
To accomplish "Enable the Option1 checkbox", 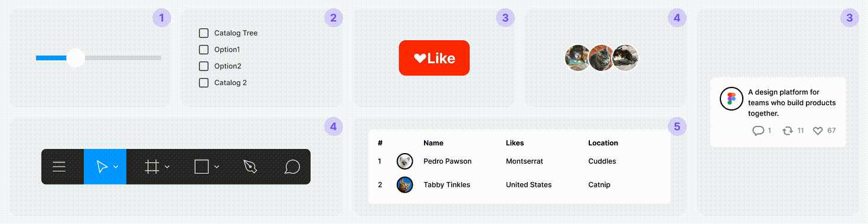I will point(204,50).
